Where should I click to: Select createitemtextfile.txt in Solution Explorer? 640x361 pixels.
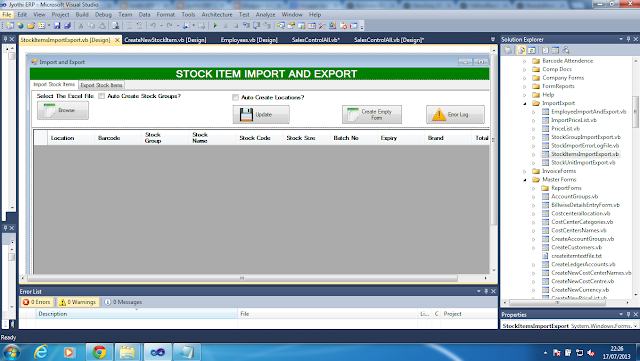[x=576, y=256]
